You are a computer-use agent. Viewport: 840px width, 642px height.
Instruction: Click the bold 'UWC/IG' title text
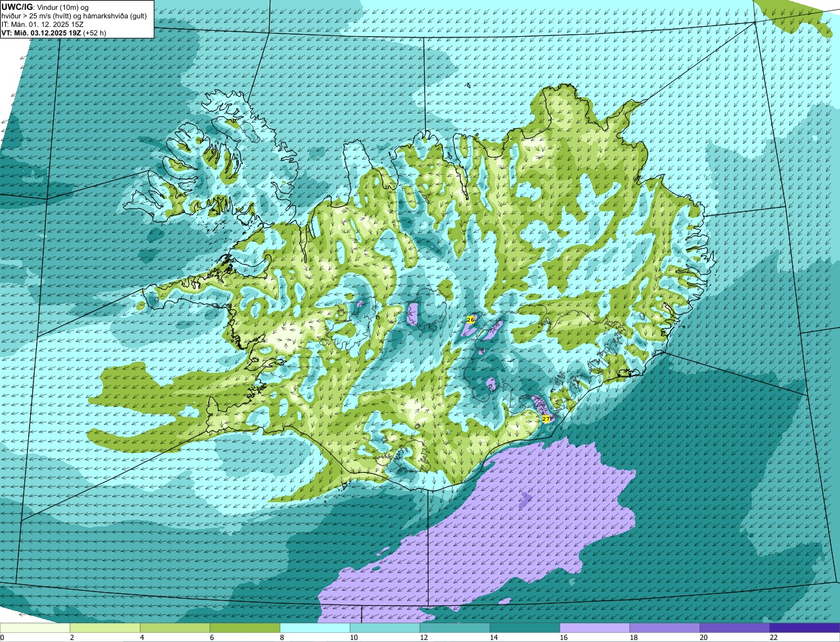[17, 7]
